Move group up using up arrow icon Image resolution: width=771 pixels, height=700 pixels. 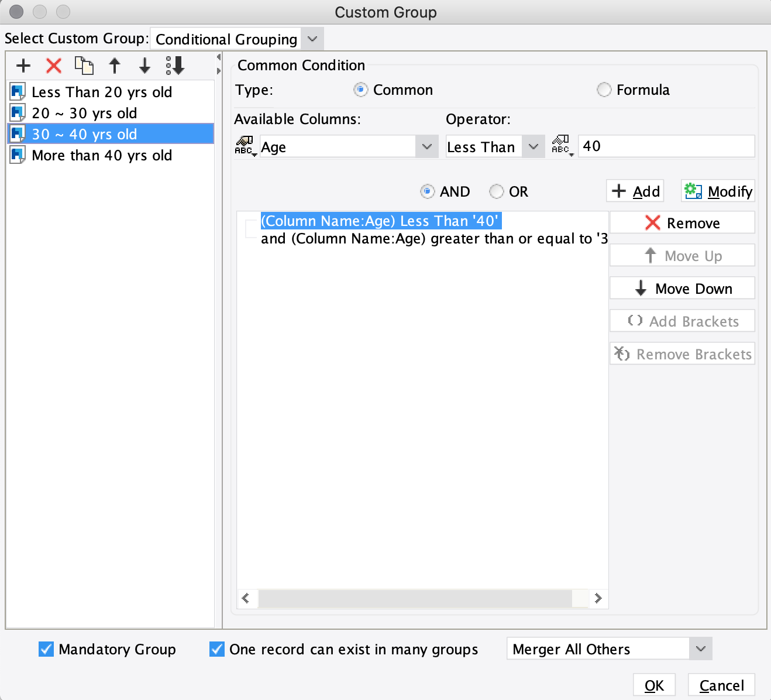(x=115, y=66)
